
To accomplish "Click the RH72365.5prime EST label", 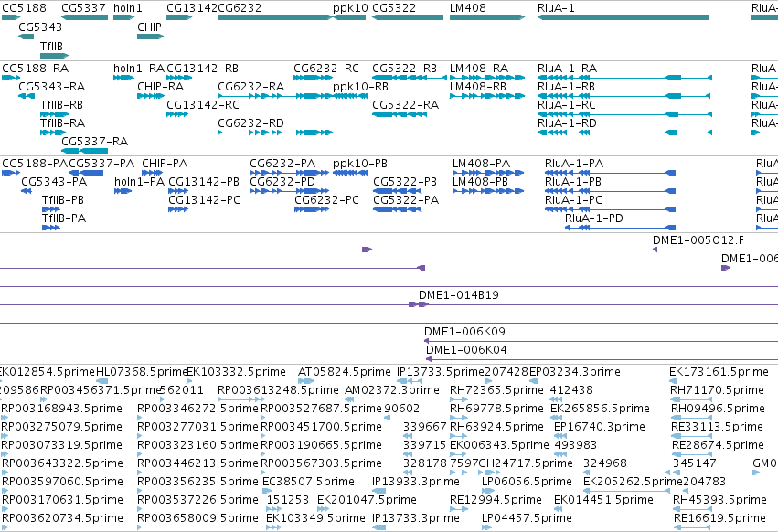I will pyautogui.click(x=496, y=390).
